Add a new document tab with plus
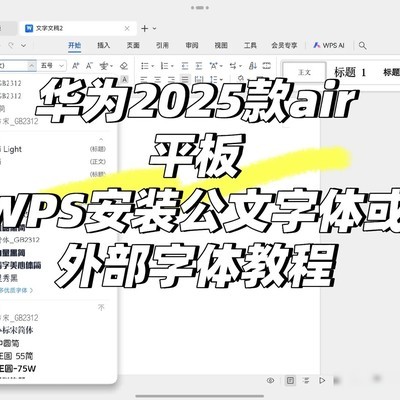 coord(145,29)
